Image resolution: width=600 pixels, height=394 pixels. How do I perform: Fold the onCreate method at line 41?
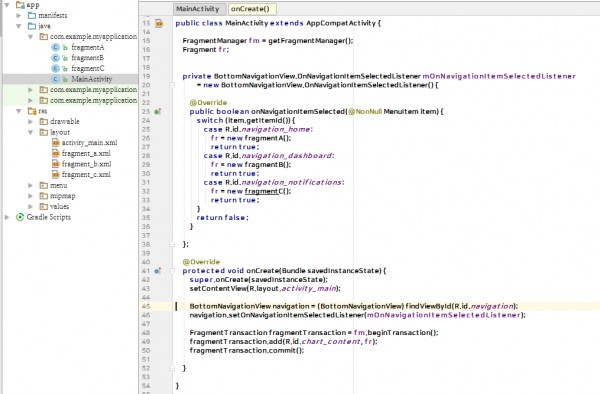point(172,271)
